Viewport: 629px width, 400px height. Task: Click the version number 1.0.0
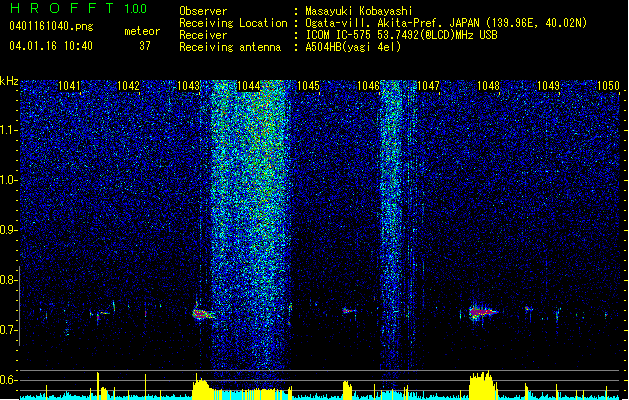136,9
